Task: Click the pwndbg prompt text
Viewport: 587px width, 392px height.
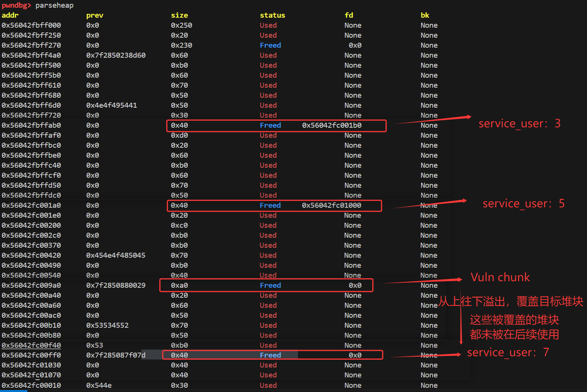Action: [x=16, y=5]
